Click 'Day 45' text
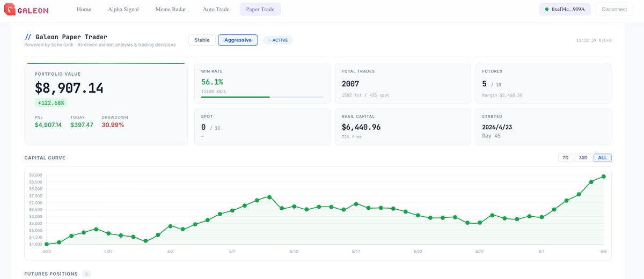Viewport: 644px width, 279px height. tap(491, 136)
